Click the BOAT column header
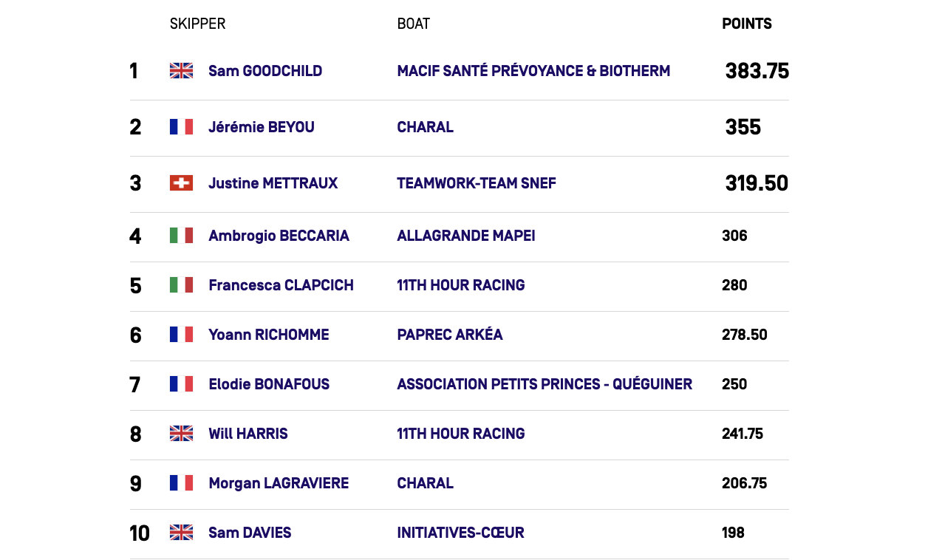 point(413,24)
